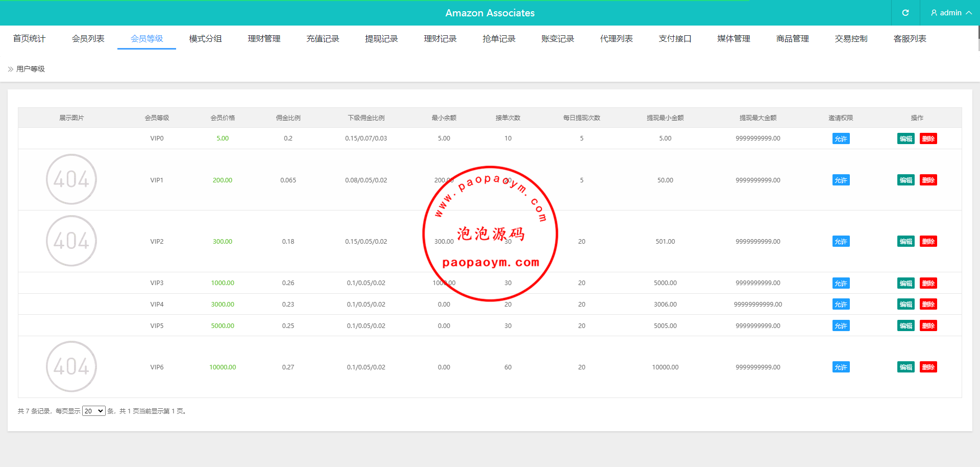Switch to the 会员列表 tab

88,39
